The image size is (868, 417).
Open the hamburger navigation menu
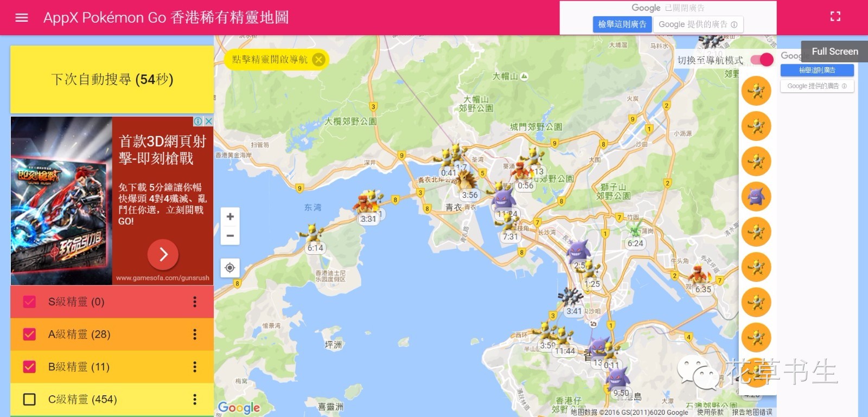[x=22, y=17]
